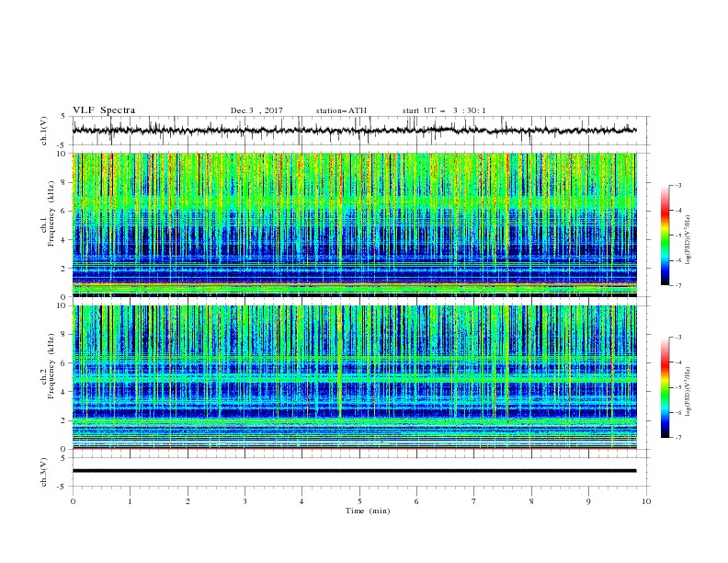
Task: Click the "Time (min)" axis label
Action: (368, 511)
